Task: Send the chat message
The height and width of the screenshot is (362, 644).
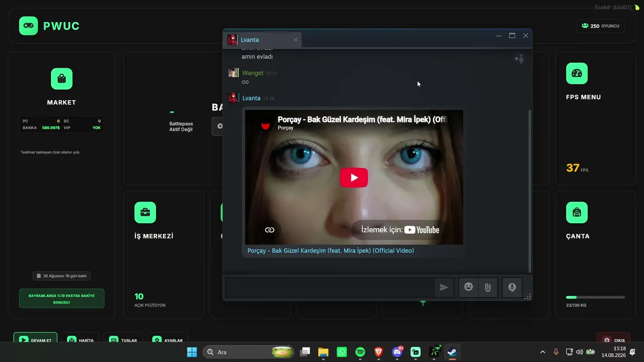Action: click(x=444, y=287)
